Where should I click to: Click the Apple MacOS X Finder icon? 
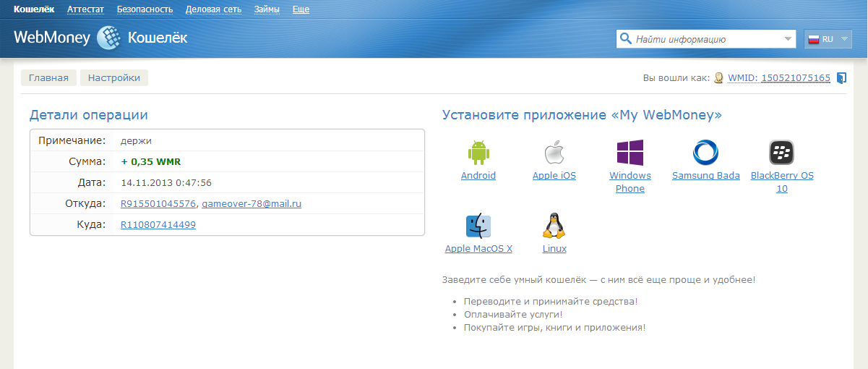(478, 226)
